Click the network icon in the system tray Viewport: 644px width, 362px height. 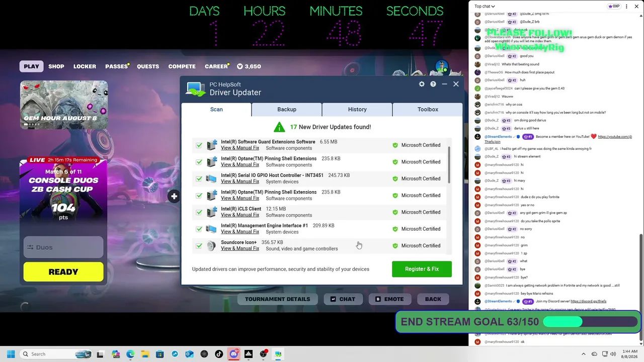click(x=605, y=354)
